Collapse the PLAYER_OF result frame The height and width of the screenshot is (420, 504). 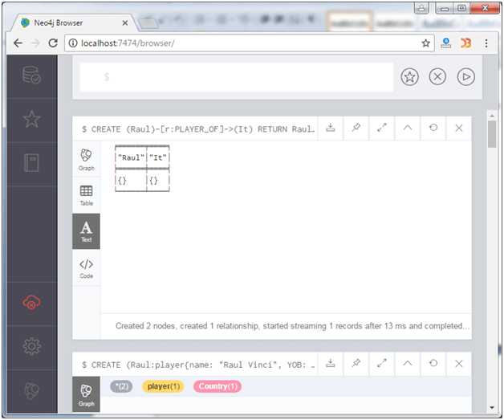click(x=407, y=128)
